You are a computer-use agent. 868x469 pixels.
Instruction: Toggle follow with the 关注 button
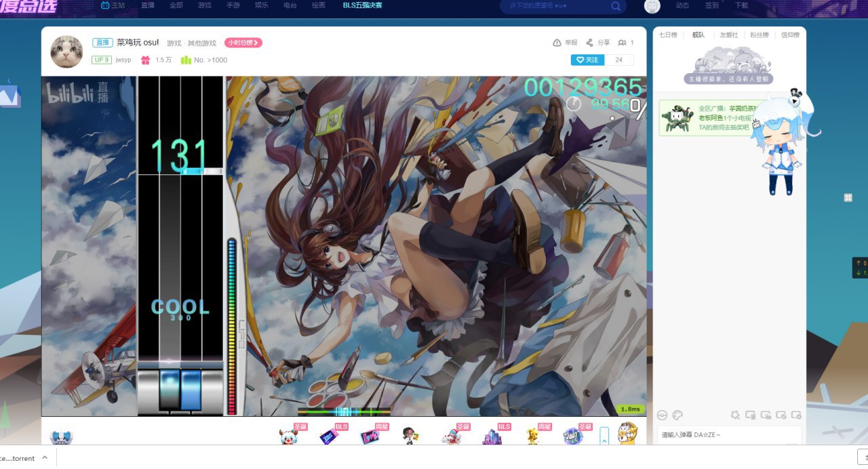(x=587, y=60)
